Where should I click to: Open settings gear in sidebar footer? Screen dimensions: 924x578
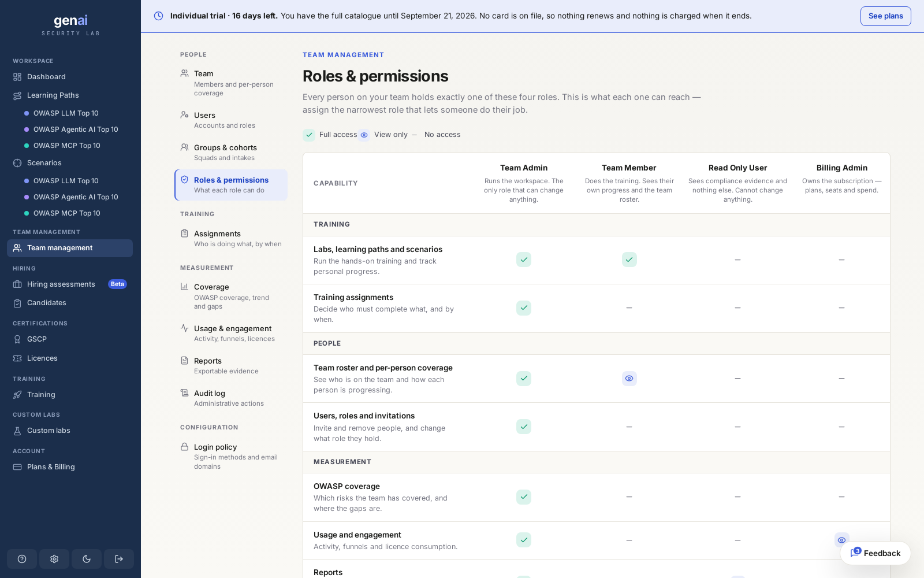coord(54,559)
